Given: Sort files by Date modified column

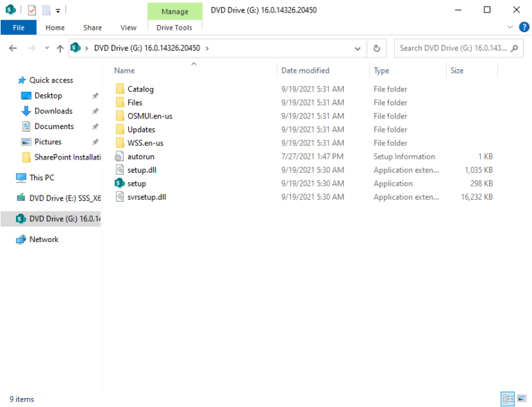Looking at the screenshot, I should point(305,71).
